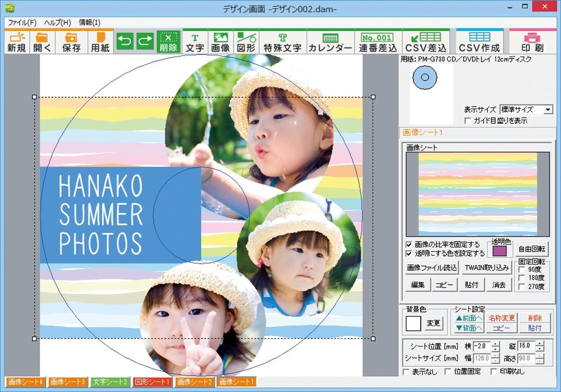Enable 表示なし checkbox

tap(406, 372)
